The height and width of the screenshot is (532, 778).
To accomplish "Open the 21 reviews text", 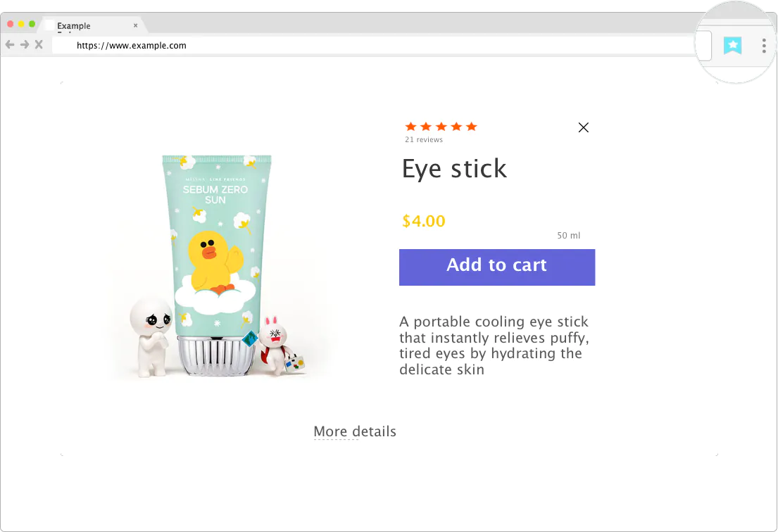I will click(x=424, y=140).
